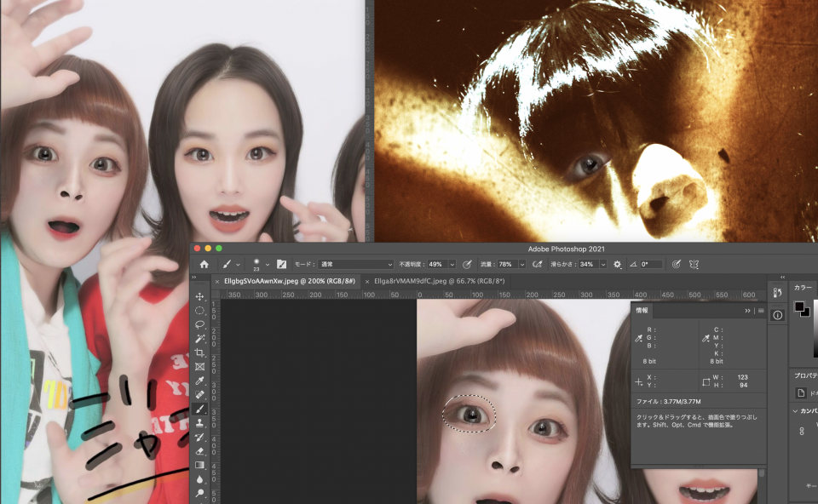Click the foreground color swatch
The height and width of the screenshot is (504, 818).
(x=799, y=306)
